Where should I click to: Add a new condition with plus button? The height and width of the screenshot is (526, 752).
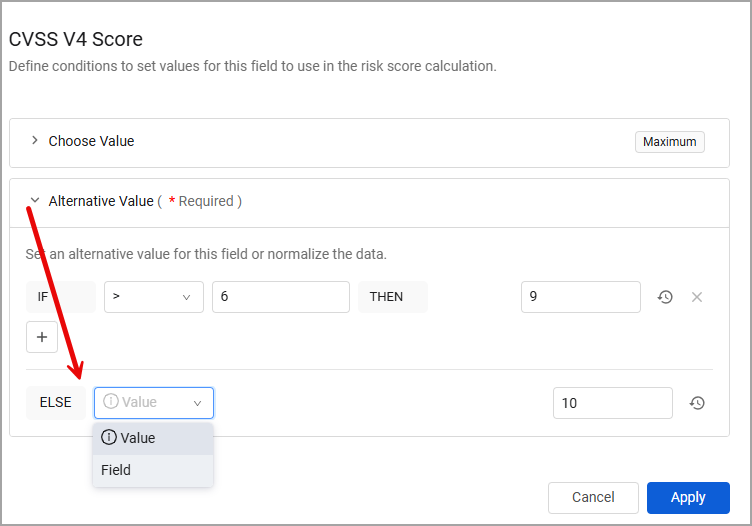pyautogui.click(x=42, y=338)
